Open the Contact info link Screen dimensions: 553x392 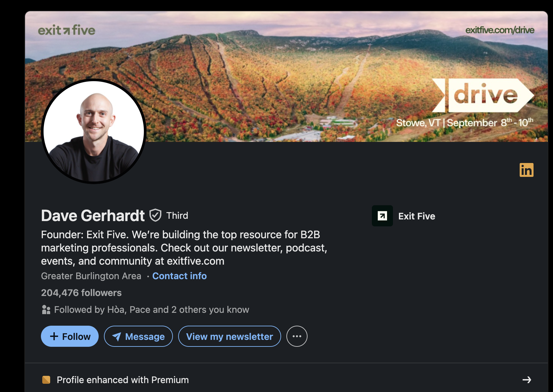click(x=179, y=276)
